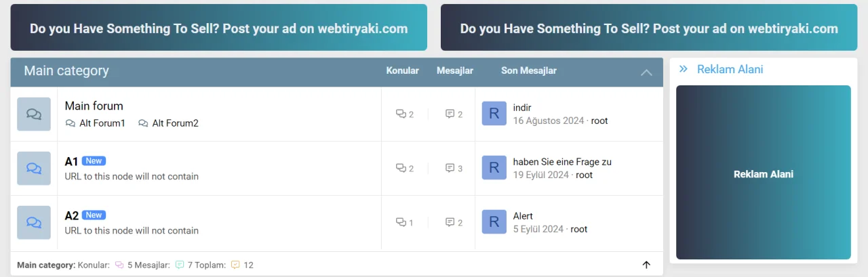The width and height of the screenshot is (868, 277).
Task: Open the Main category header link
Action: (66, 71)
